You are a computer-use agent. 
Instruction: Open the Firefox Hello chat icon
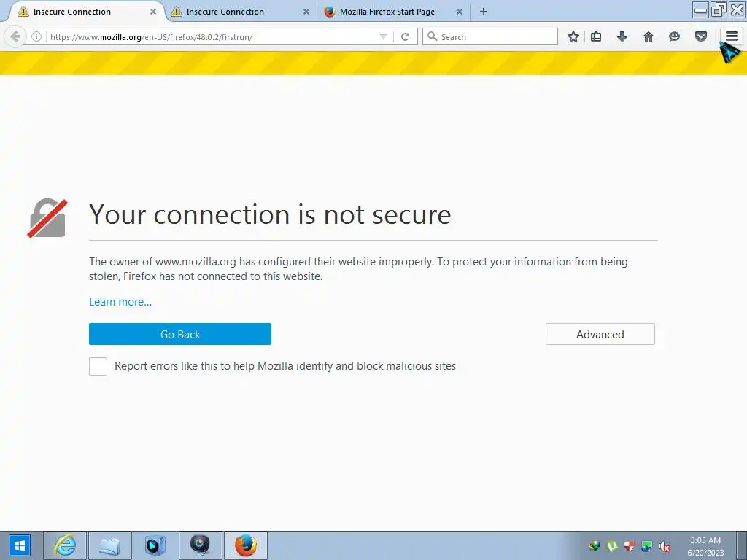click(x=674, y=36)
